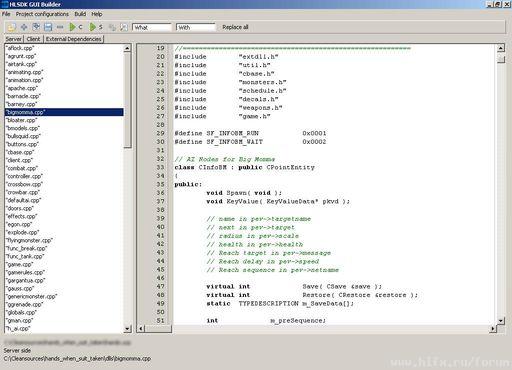Click file list scrollbar up arrow

[x=127, y=48]
